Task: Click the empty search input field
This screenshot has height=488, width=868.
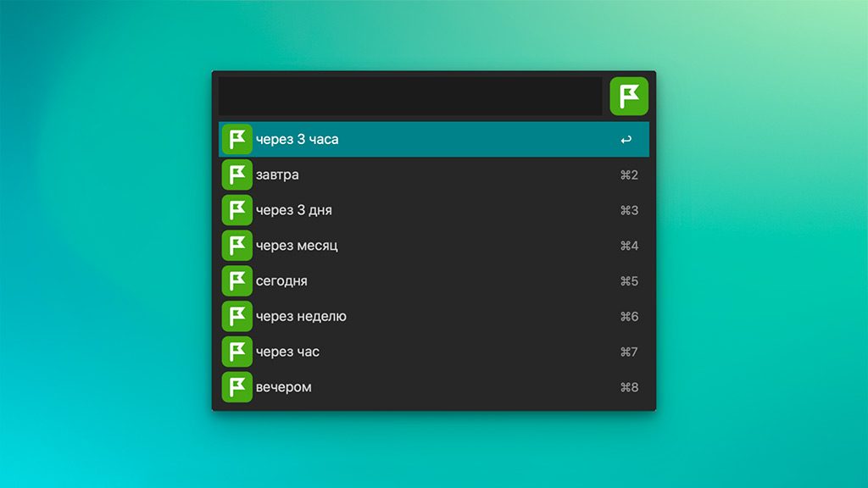Action: [x=410, y=97]
